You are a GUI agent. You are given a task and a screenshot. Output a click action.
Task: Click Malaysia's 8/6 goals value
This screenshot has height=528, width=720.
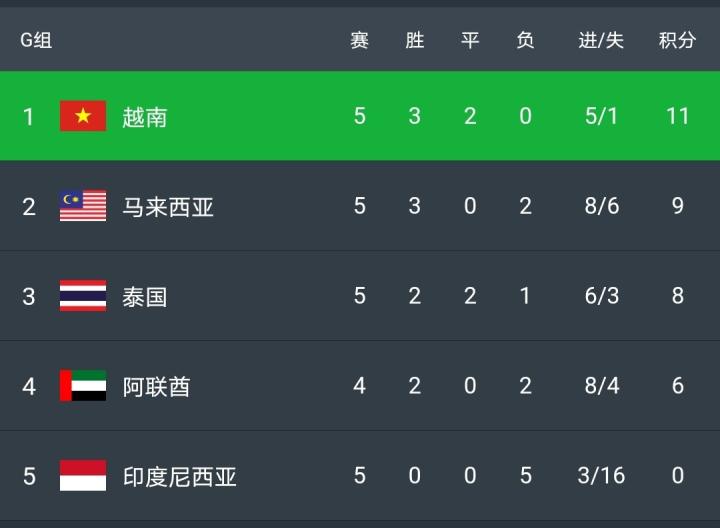pyautogui.click(x=601, y=206)
